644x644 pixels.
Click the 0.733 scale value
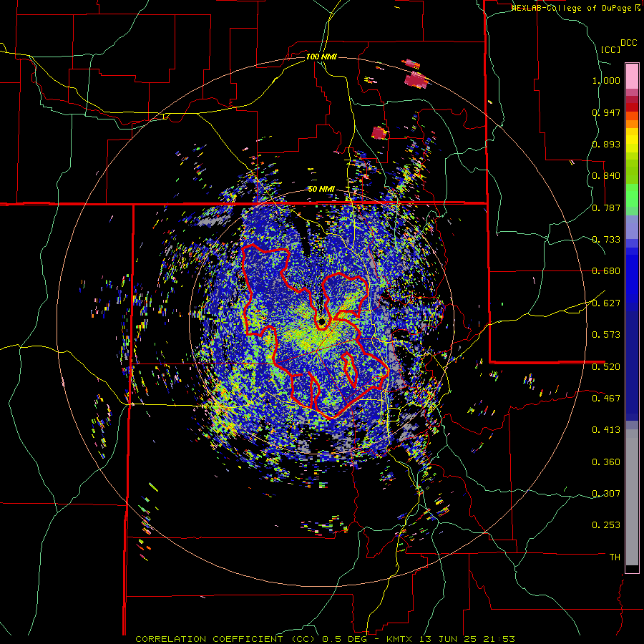point(606,240)
